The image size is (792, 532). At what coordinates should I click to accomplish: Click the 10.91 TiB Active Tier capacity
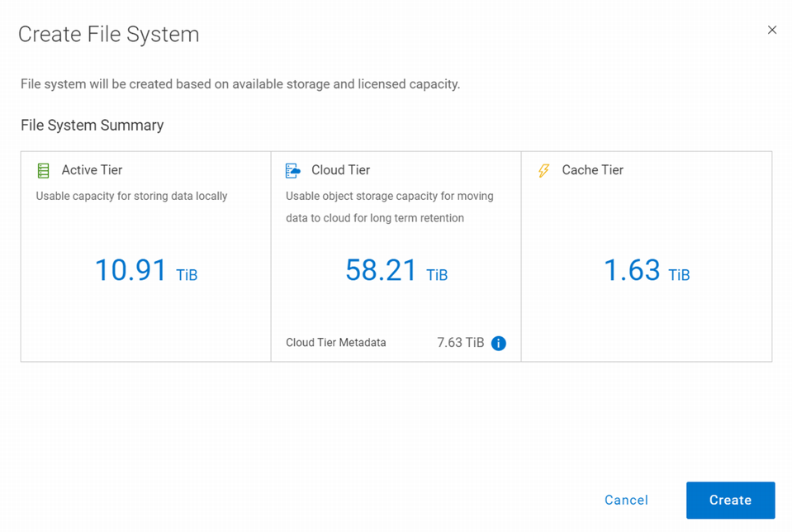click(146, 270)
